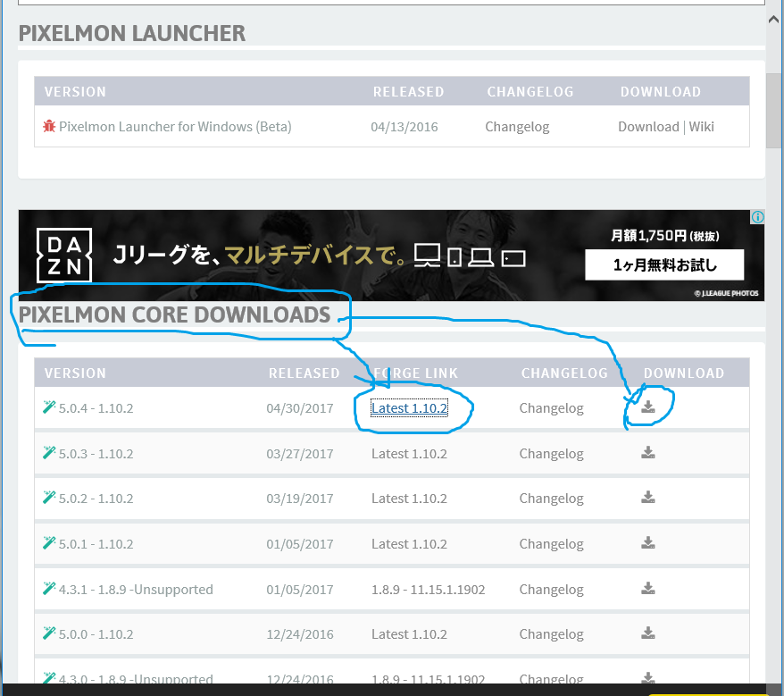This screenshot has height=696, width=784.
Task: Click the Jリーグ ad banner text
Action: (x=260, y=256)
